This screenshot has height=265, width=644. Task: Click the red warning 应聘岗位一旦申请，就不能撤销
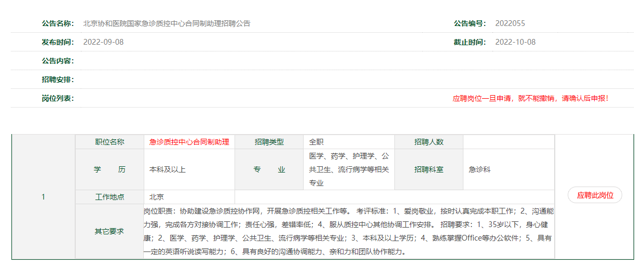click(x=530, y=98)
